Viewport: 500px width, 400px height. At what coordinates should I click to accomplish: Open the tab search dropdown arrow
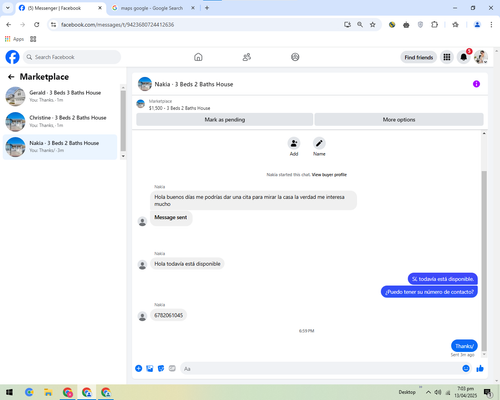(8, 8)
